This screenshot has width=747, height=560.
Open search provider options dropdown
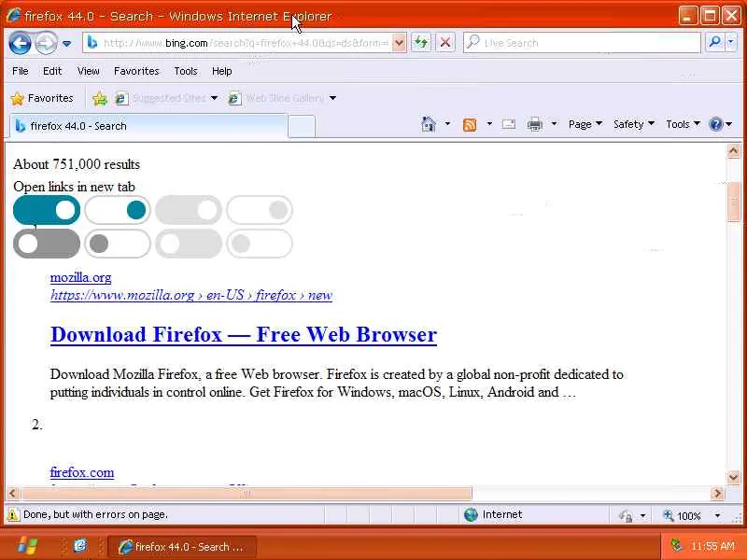pyautogui.click(x=731, y=42)
